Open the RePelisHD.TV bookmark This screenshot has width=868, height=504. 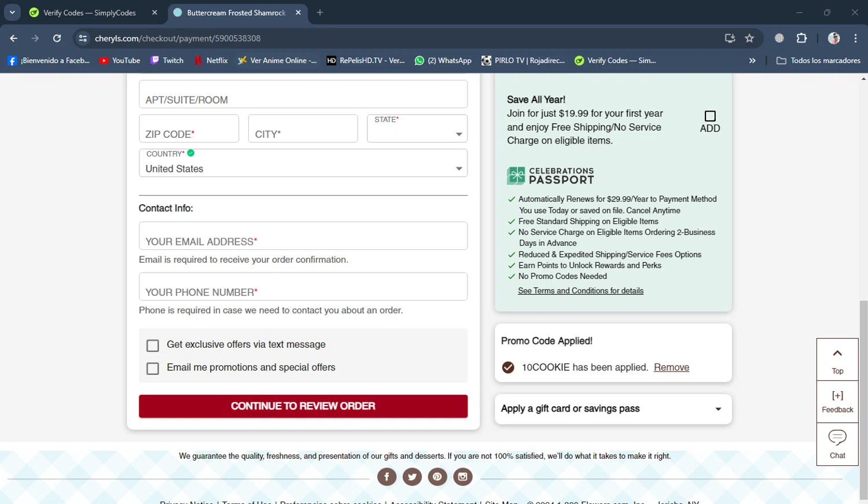click(366, 60)
